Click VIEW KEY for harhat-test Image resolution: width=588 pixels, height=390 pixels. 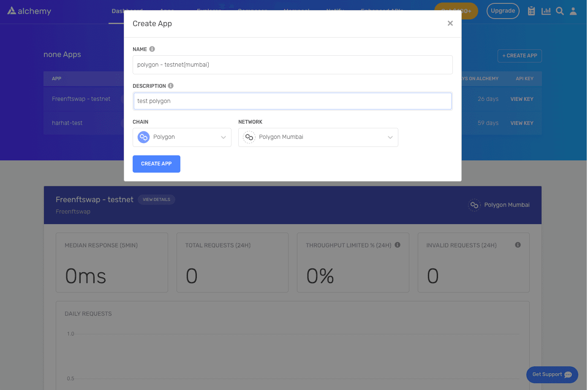coord(522,123)
